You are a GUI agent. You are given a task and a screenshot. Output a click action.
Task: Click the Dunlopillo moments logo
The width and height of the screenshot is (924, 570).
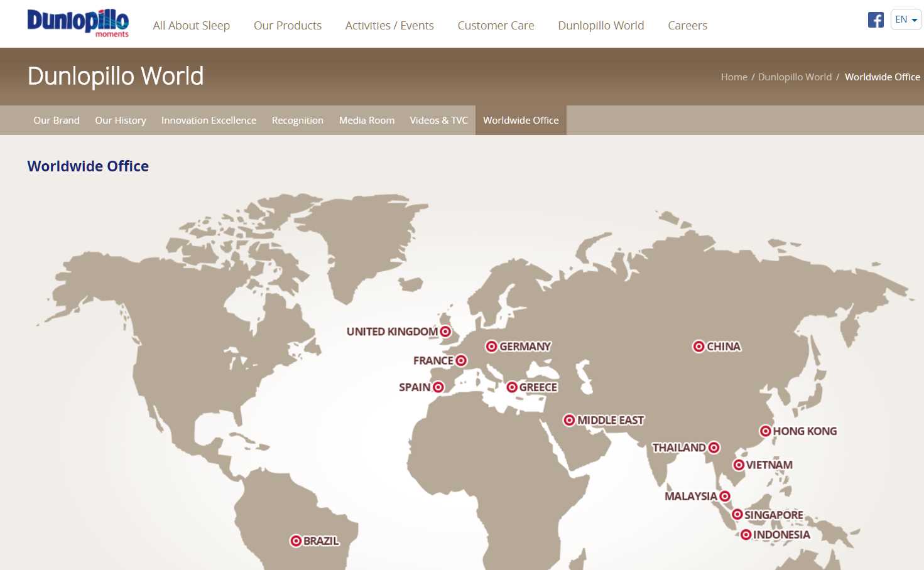[78, 23]
